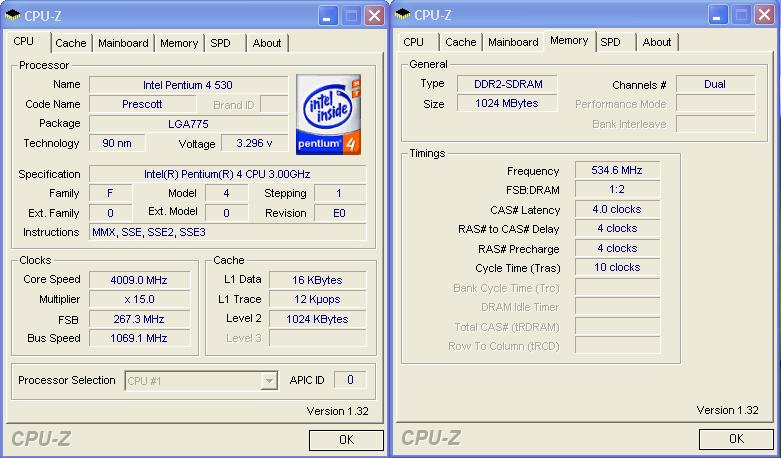Screen dimensions: 781x458
Task: Click the memory type value 'DDR2-SDRAM'
Action: pos(507,84)
